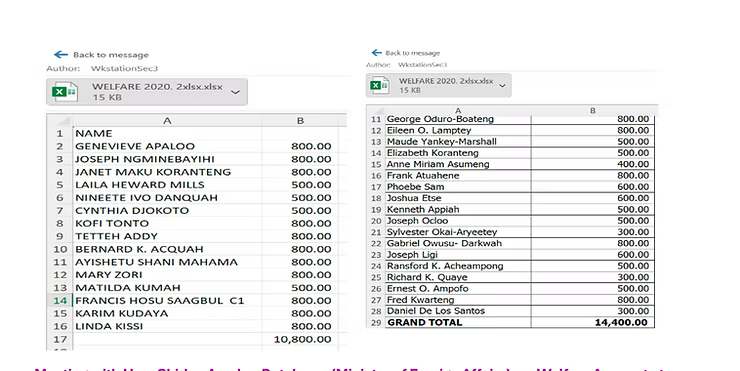Select the George Oduro-Boateng cell
This screenshot has width=740, height=371.
pos(458,119)
